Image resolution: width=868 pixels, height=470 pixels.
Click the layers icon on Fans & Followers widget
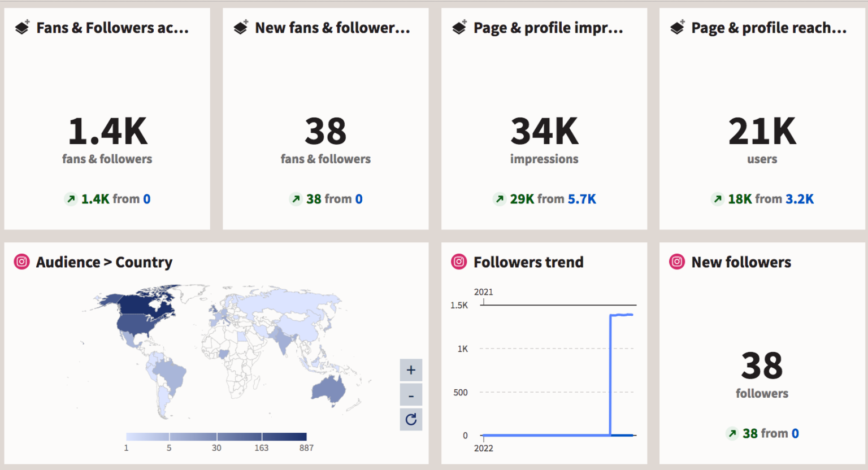(21, 27)
